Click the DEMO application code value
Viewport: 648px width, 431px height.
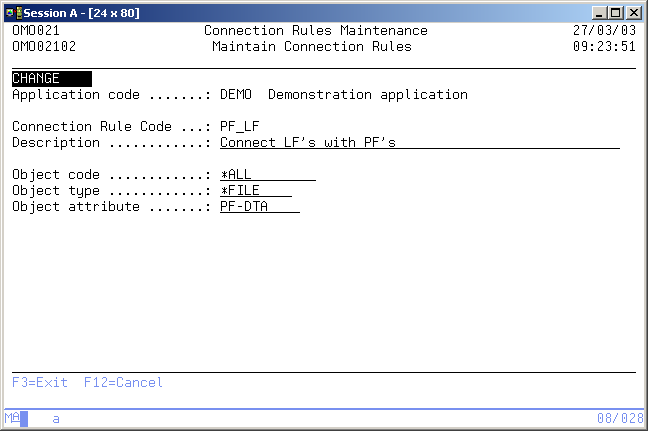coord(235,95)
